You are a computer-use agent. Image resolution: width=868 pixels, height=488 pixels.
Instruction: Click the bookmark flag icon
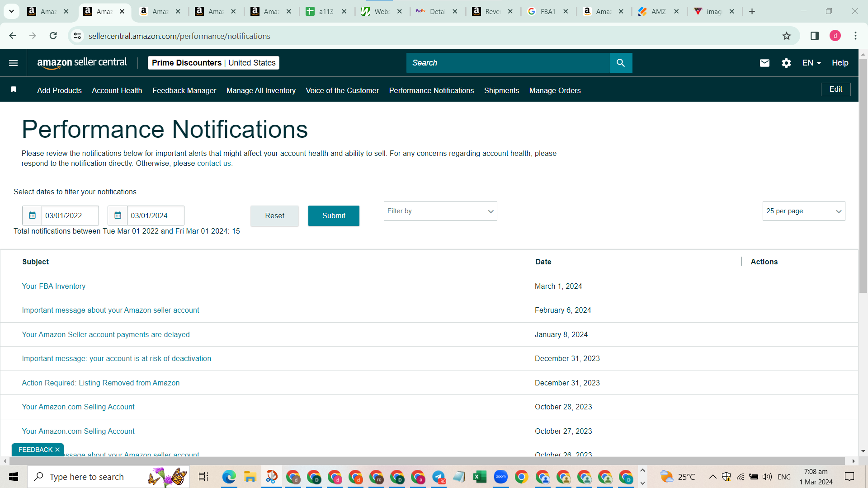[x=14, y=89]
